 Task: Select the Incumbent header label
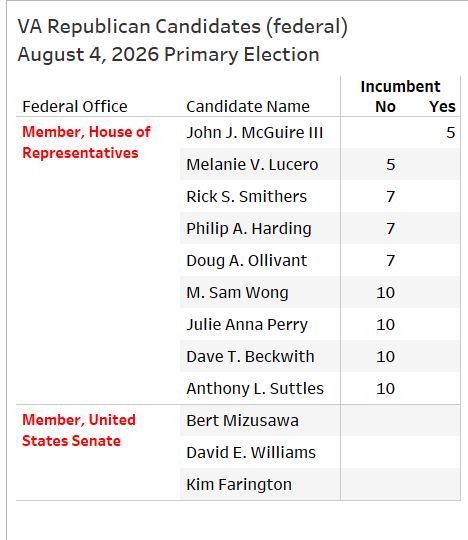(x=400, y=86)
